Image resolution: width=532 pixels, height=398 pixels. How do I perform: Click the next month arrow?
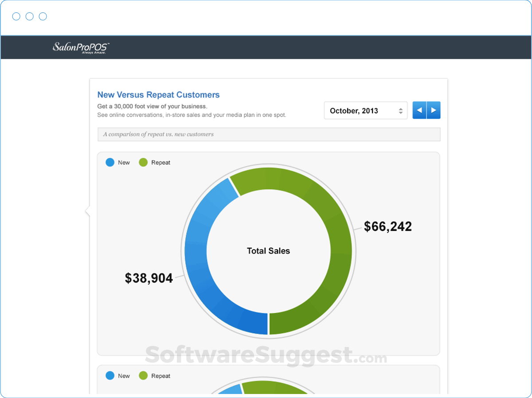coord(434,110)
